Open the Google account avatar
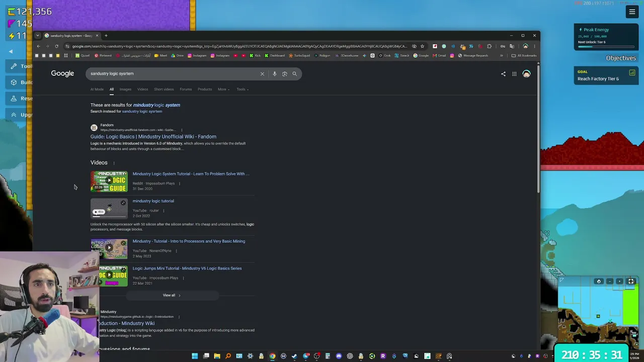The image size is (644, 362). (x=526, y=74)
